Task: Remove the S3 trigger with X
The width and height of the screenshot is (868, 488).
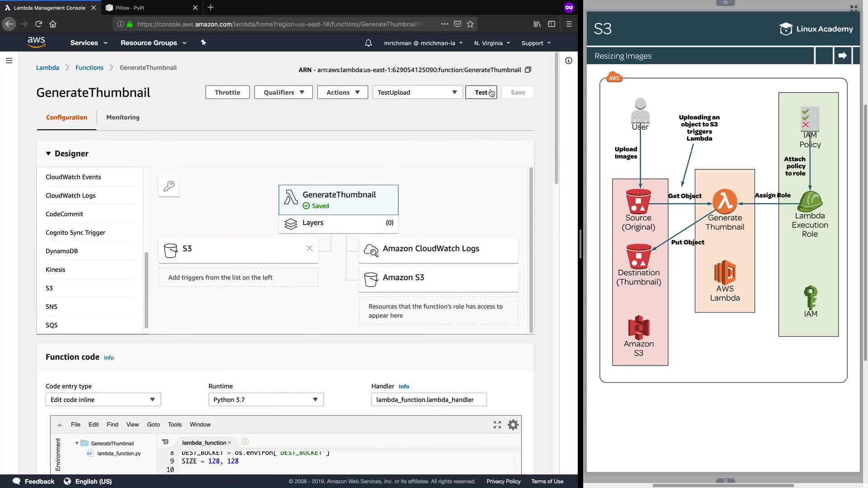Action: (310, 248)
